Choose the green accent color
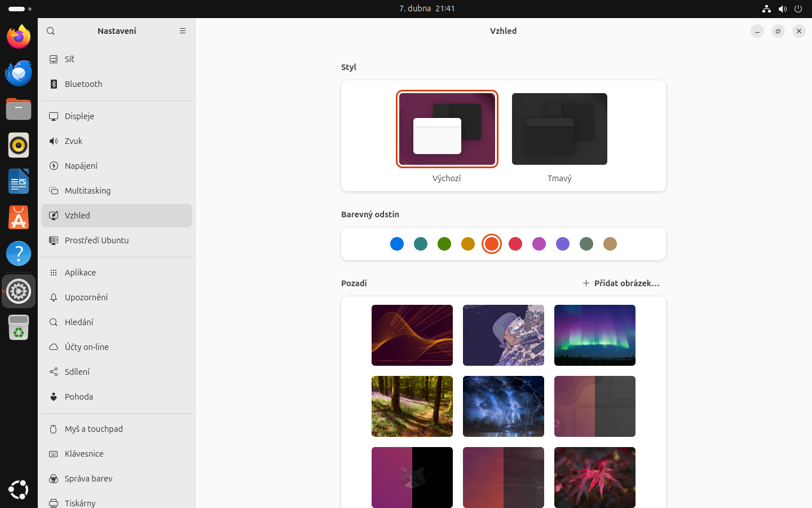 (444, 244)
